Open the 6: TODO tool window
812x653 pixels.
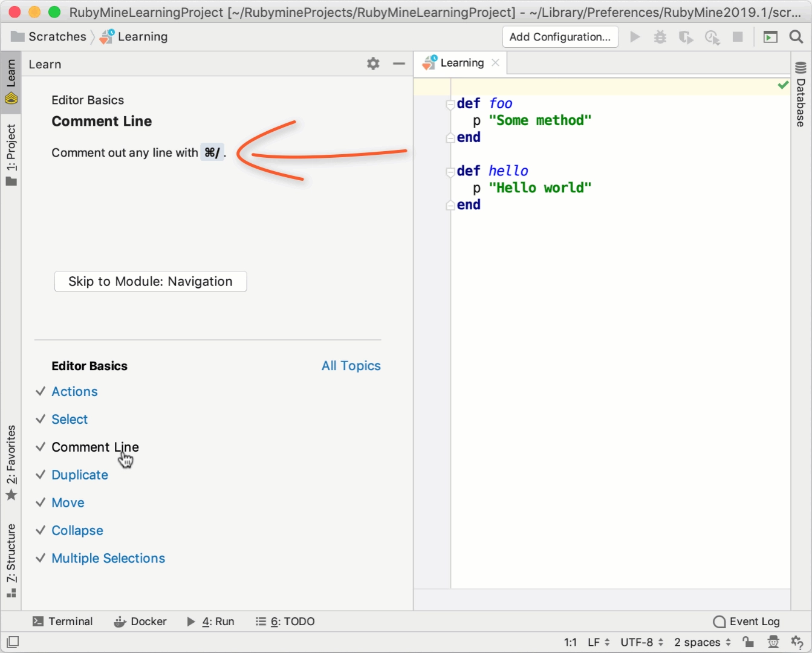(285, 622)
